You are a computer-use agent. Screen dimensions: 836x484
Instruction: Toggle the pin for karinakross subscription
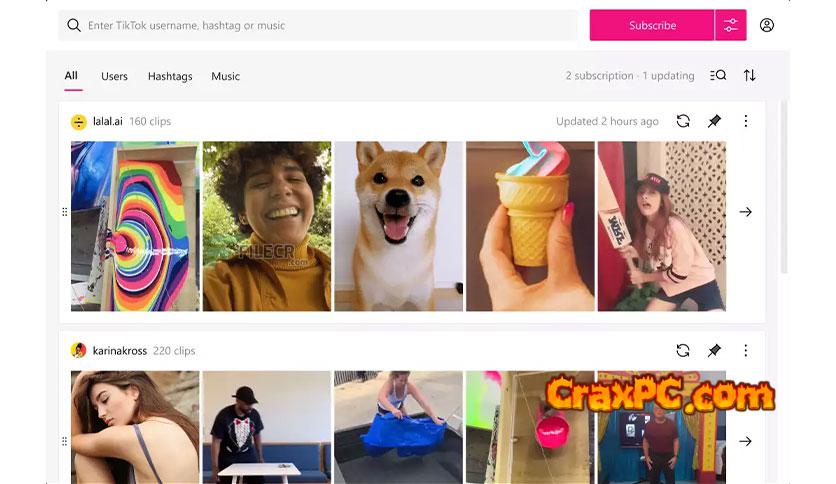[x=714, y=350]
